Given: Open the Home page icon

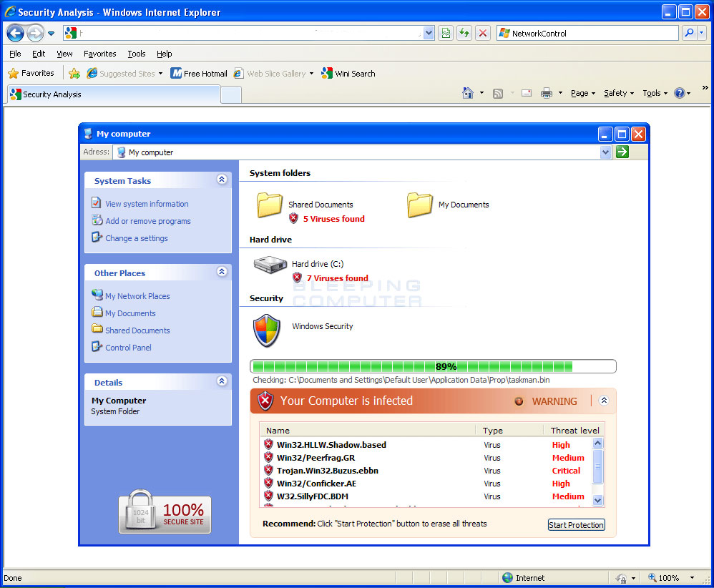Looking at the screenshot, I should [x=468, y=93].
